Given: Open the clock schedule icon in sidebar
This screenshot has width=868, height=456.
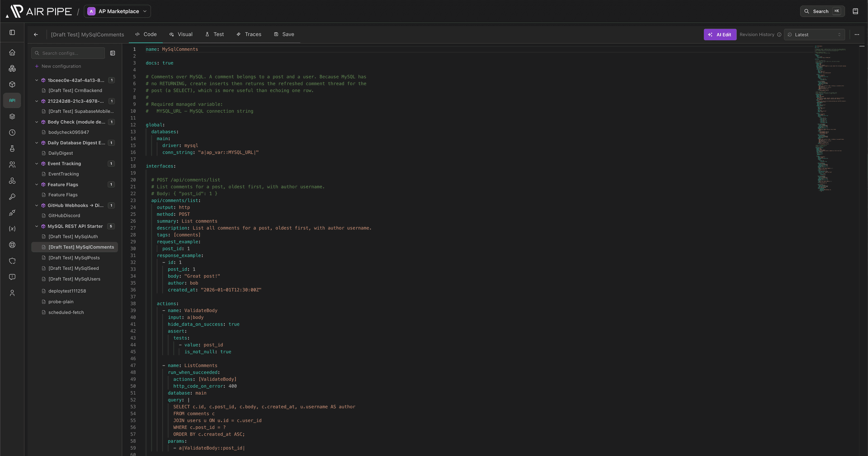Looking at the screenshot, I should pyautogui.click(x=12, y=133).
